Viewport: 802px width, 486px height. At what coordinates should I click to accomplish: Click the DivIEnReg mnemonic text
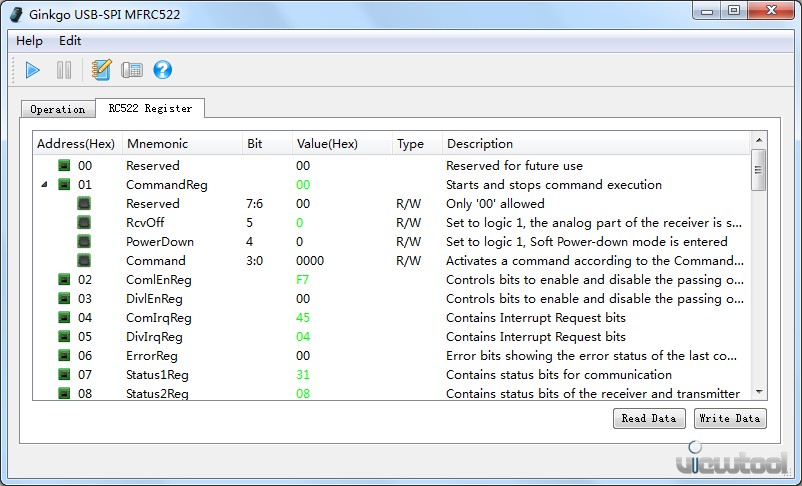click(154, 298)
